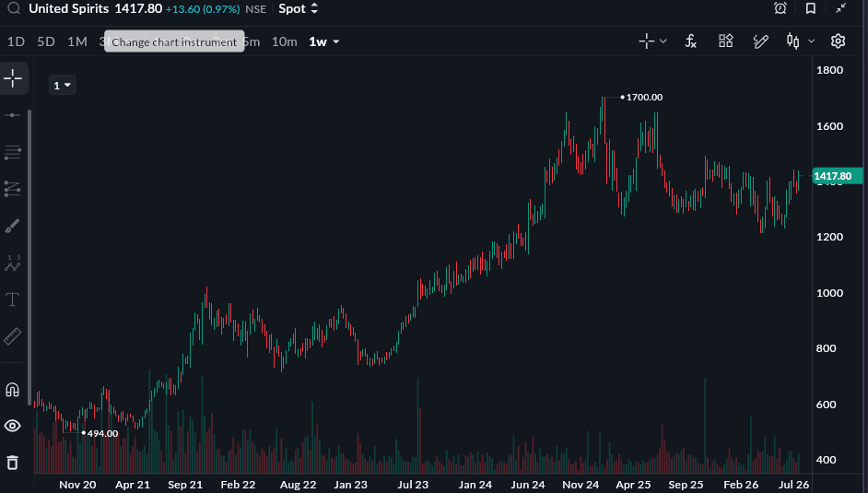
Task: Click the United Spirits instrument name
Action: [x=68, y=9]
